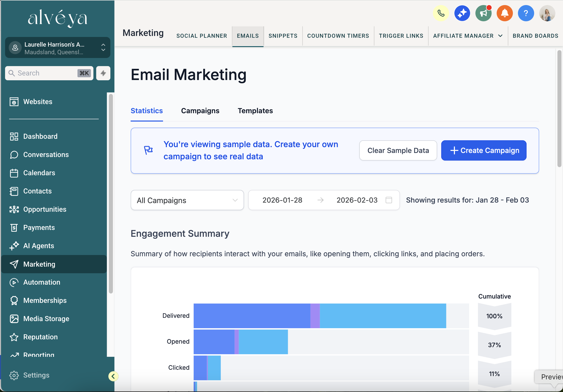Screen dimensions: 563x392
Task: Click the main page vertical scrollbar
Action: [559, 109]
